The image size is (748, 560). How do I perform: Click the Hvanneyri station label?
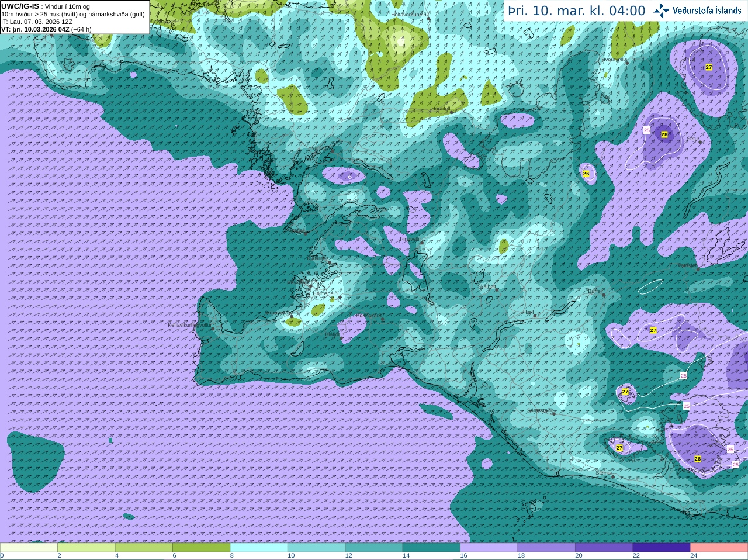point(320,148)
